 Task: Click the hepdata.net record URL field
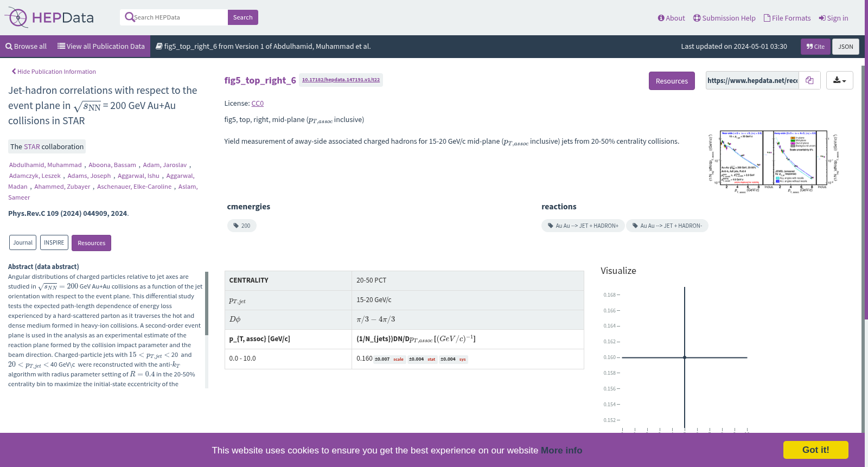pyautogui.click(x=752, y=80)
